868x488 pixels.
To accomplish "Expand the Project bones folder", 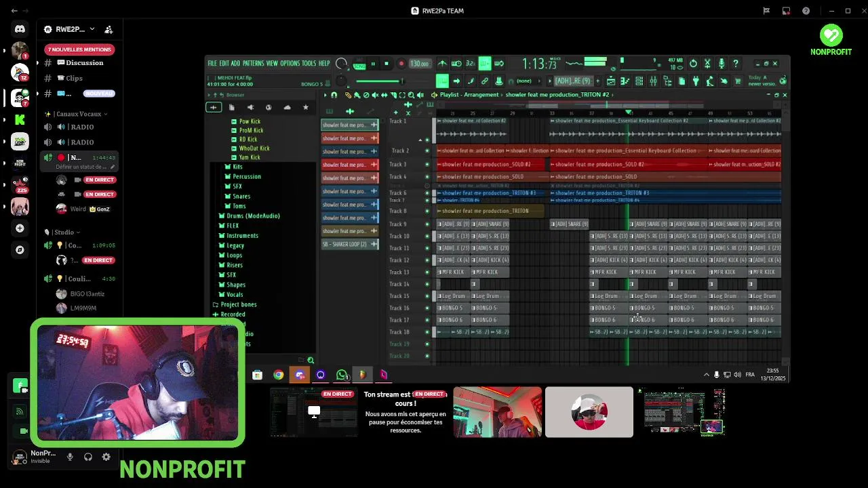I will click(x=235, y=305).
